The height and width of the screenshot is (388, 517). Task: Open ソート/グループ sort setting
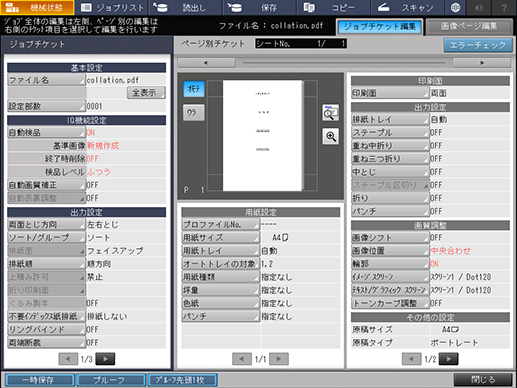[x=46, y=237]
